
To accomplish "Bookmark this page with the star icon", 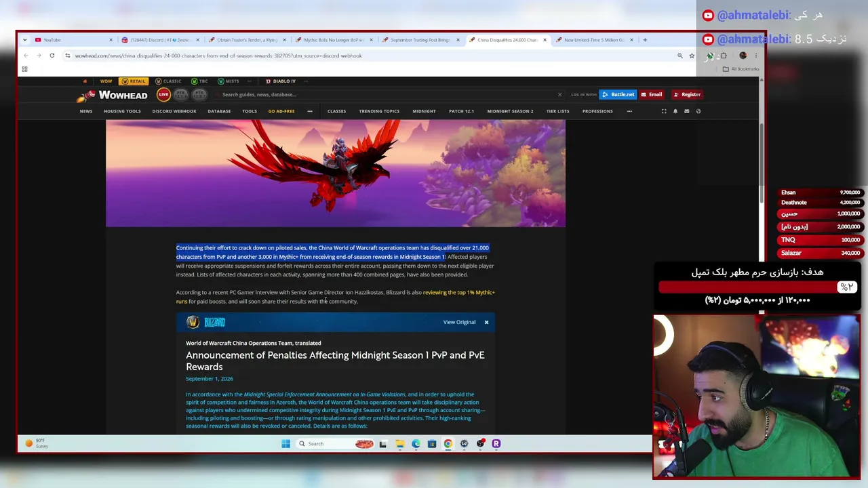I will pos(692,56).
